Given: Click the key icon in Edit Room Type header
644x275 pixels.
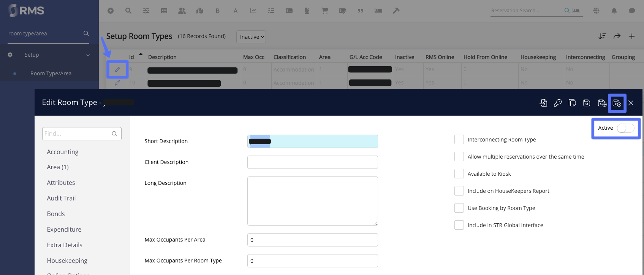Looking at the screenshot, I should tap(558, 103).
